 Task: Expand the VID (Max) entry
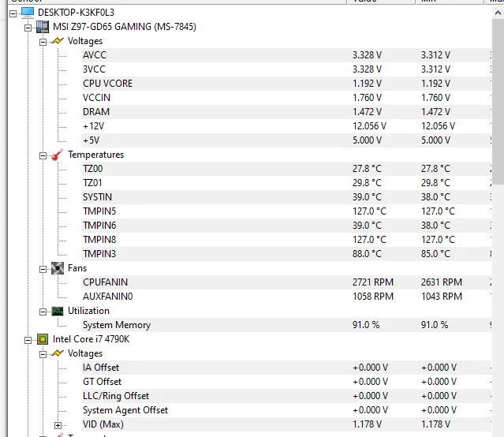point(58,426)
